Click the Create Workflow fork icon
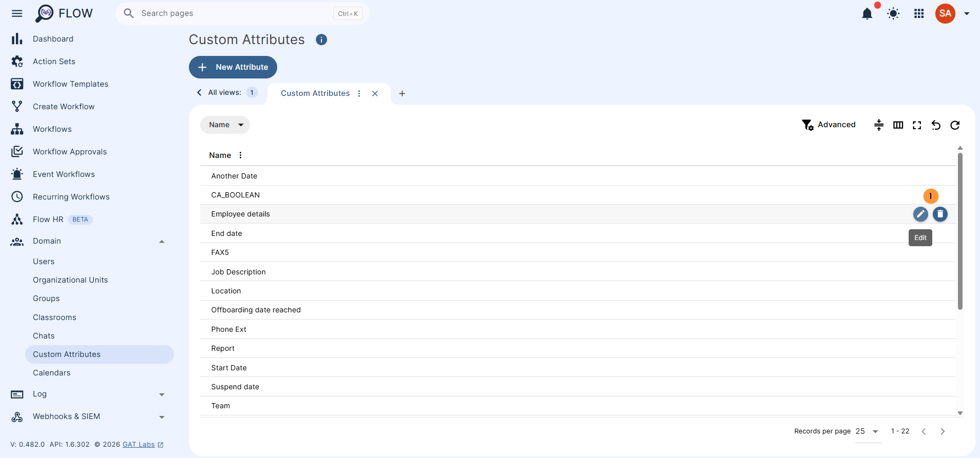Screen dimensions: 980x458 (x=17, y=107)
